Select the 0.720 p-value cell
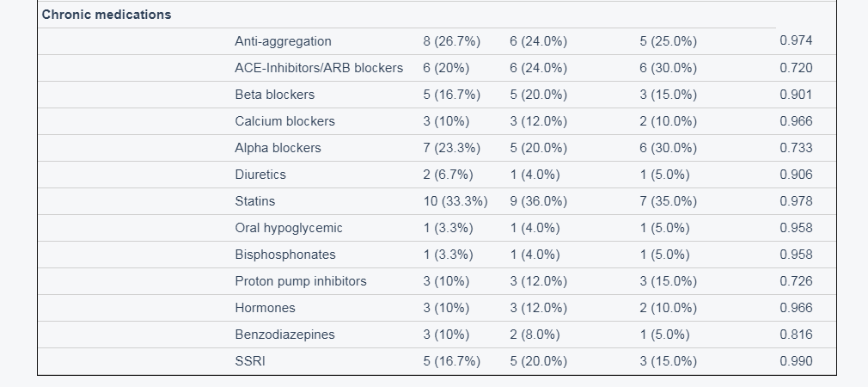868x387 pixels. pos(796,68)
